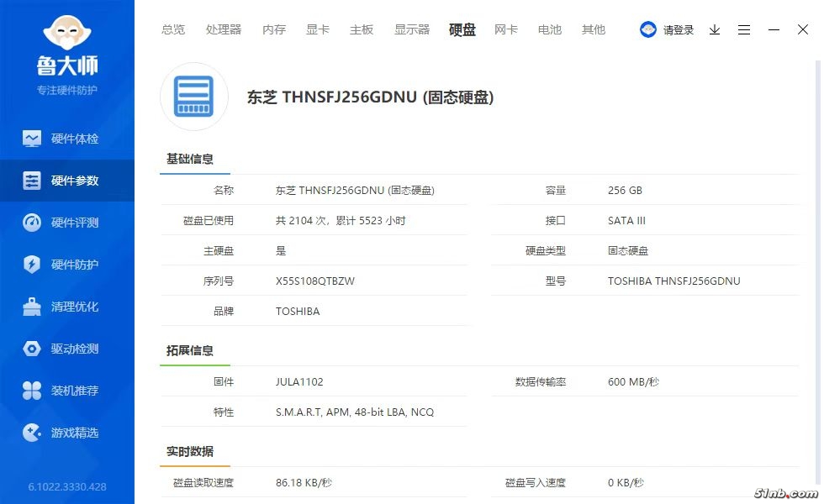Click the driver detection gear icon
This screenshot has height=504, width=824.
coord(32,349)
